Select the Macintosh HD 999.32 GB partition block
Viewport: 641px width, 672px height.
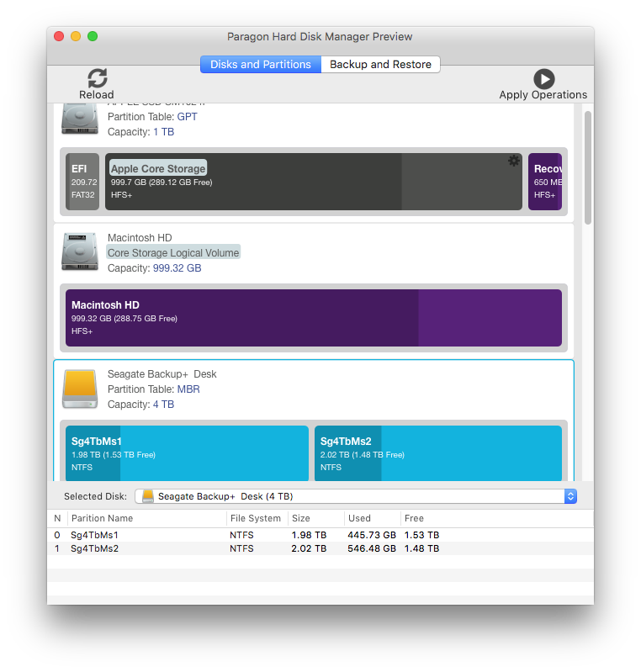314,318
